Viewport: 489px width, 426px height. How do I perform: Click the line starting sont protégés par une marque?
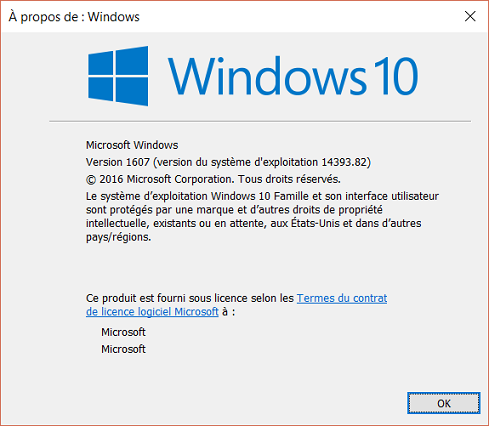pyautogui.click(x=234, y=210)
